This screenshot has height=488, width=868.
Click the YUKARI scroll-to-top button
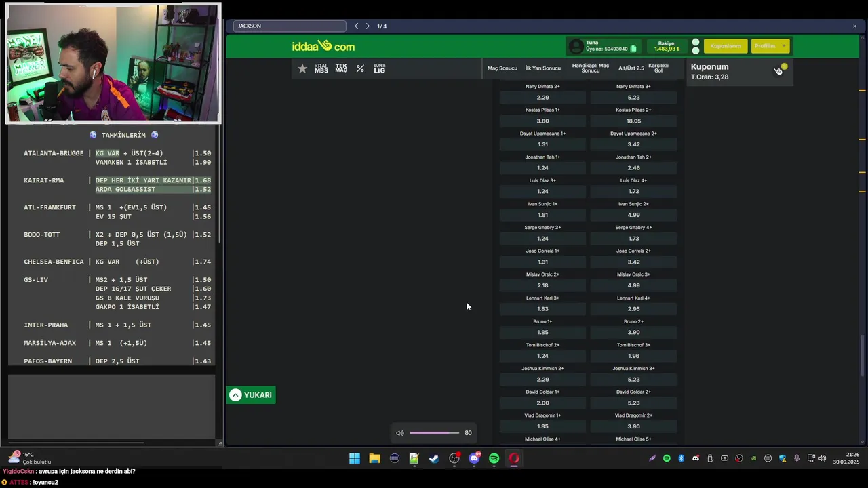tap(251, 395)
